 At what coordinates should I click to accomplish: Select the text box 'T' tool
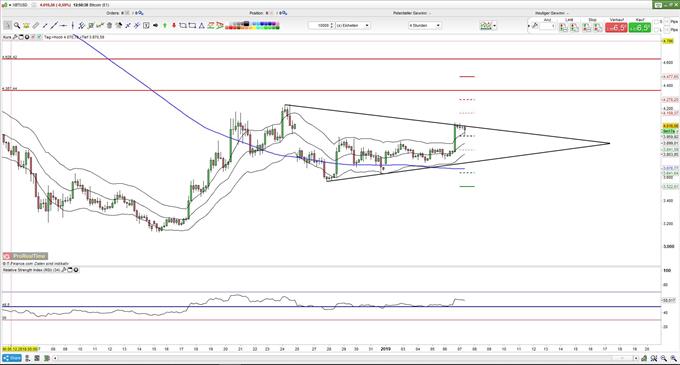[x=146, y=25]
